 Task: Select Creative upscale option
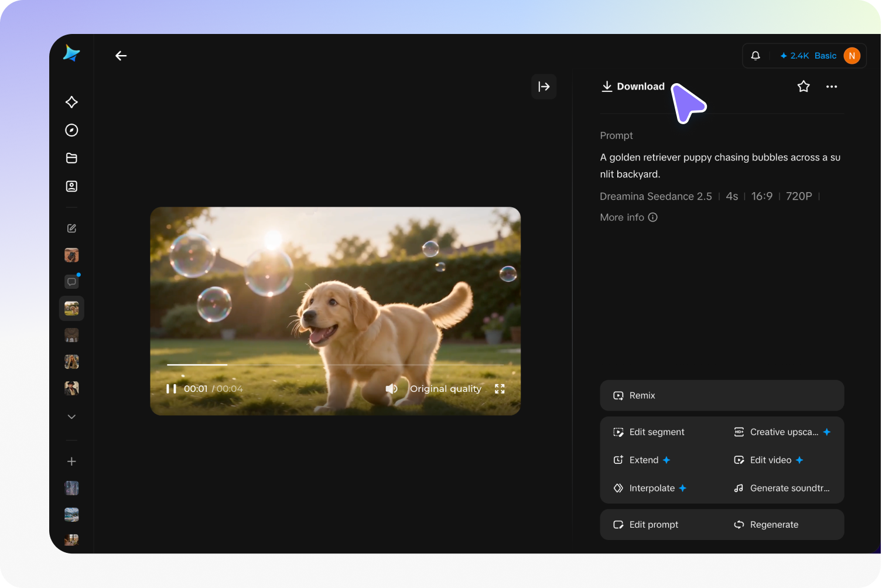[x=782, y=432]
